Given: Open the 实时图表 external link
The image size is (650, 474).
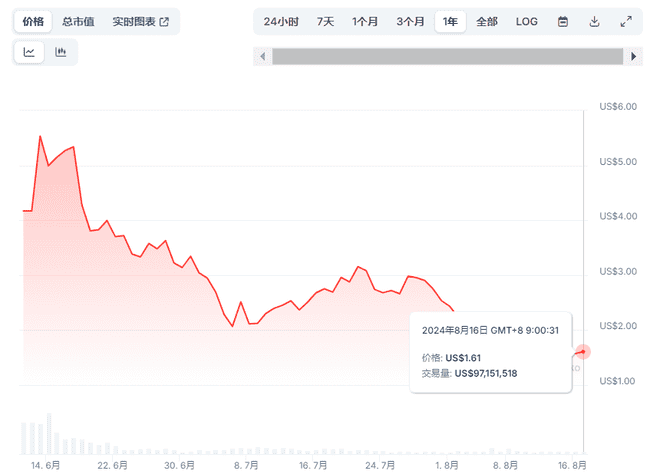Looking at the screenshot, I should point(140,21).
